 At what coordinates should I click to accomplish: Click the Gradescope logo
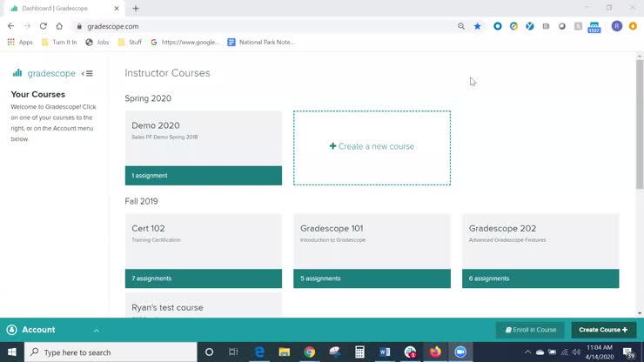[x=44, y=74]
